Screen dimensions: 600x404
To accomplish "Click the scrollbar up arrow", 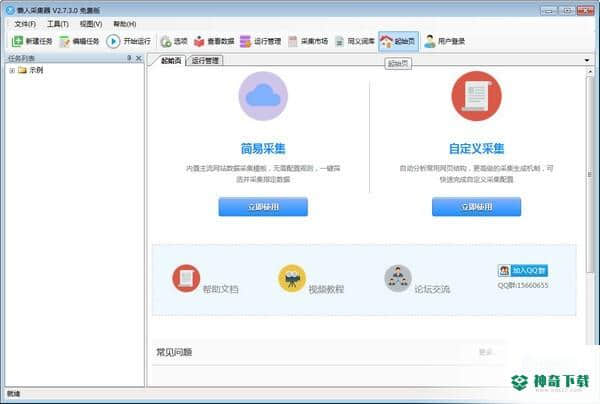I will 590,72.
